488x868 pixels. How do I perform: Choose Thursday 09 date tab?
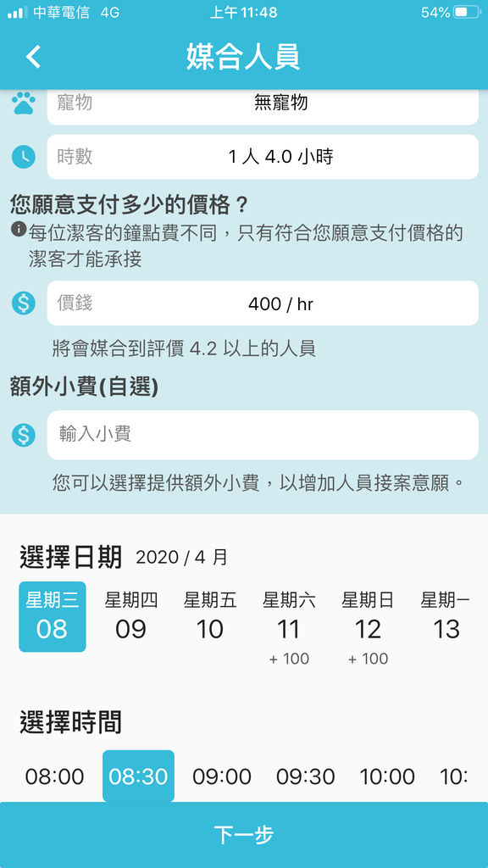click(x=131, y=617)
